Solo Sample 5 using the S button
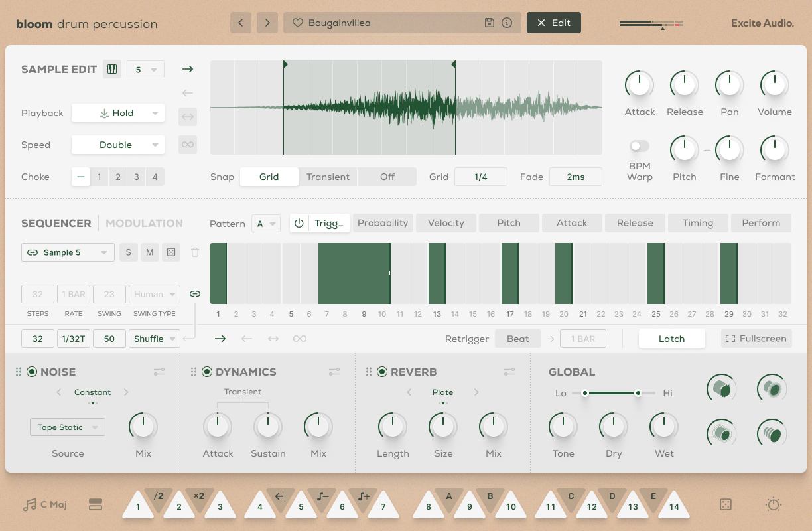Viewport: 812px width, 531px height. tap(129, 252)
